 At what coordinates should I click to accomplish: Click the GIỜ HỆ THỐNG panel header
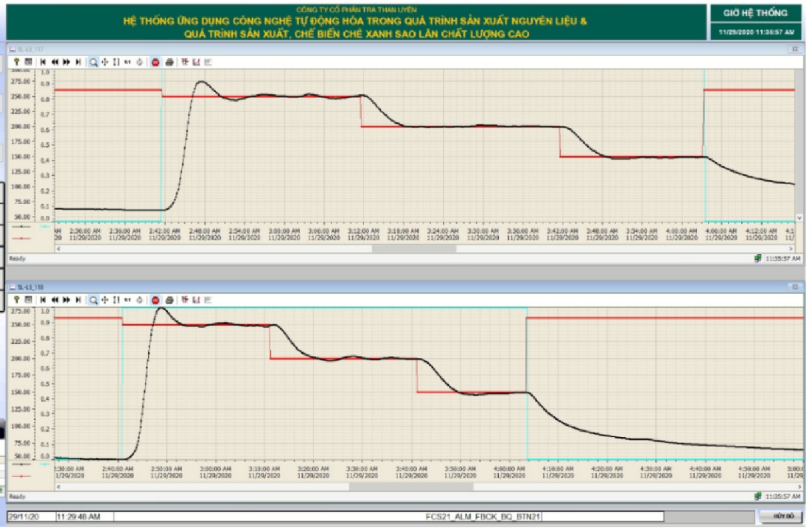755,13
